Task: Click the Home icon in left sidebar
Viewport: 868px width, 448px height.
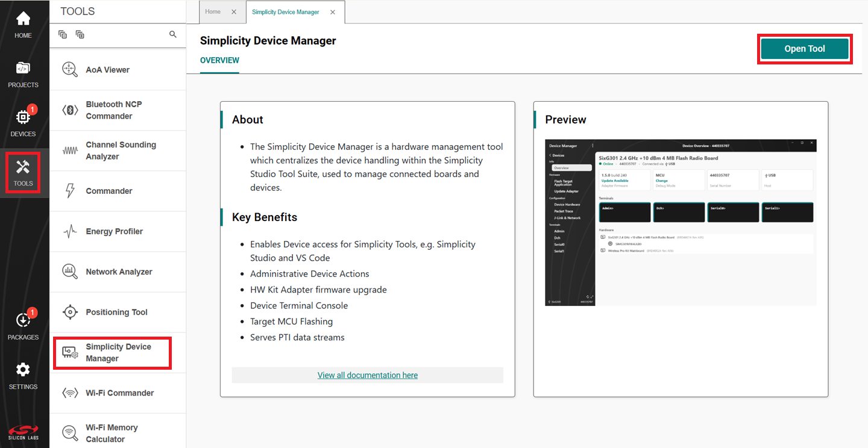Action: 23,25
